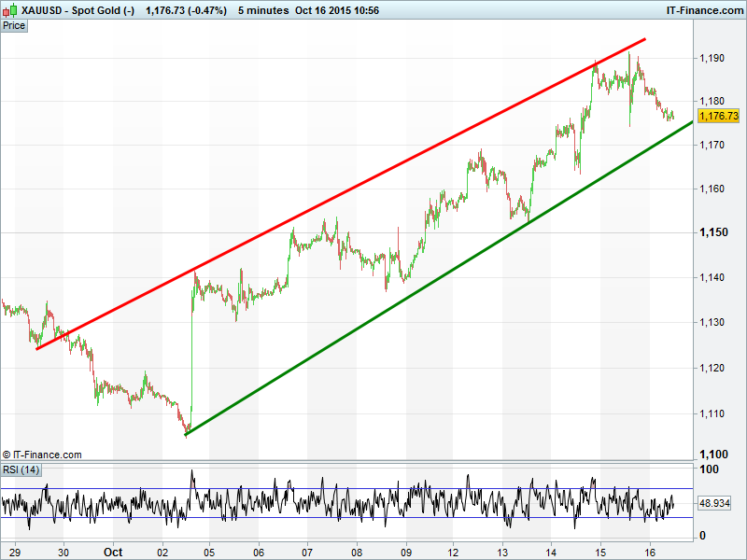Open the RSI (14) indicator label

point(21,470)
